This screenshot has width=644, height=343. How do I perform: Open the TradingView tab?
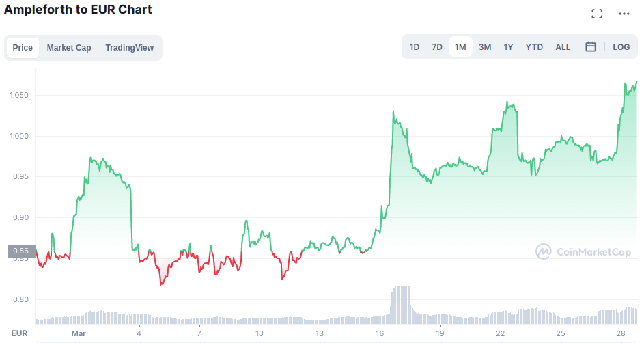[129, 48]
